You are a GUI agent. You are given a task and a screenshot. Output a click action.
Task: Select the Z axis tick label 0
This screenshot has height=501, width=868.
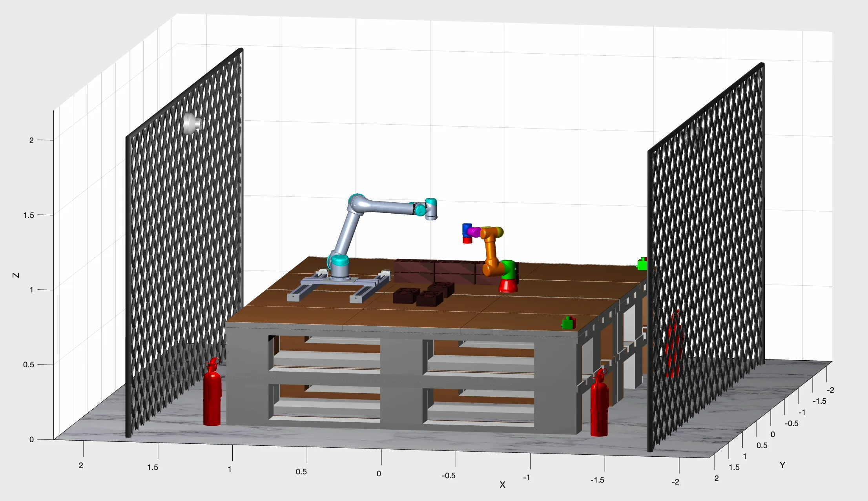point(31,439)
